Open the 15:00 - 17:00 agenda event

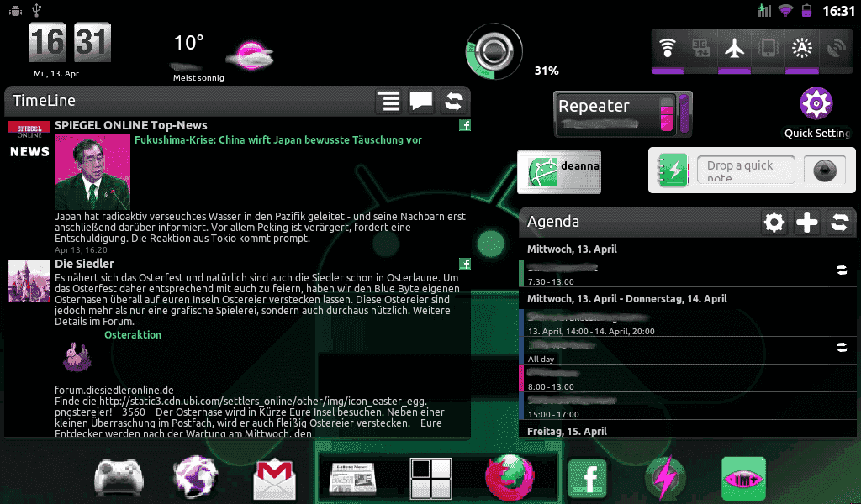click(688, 407)
